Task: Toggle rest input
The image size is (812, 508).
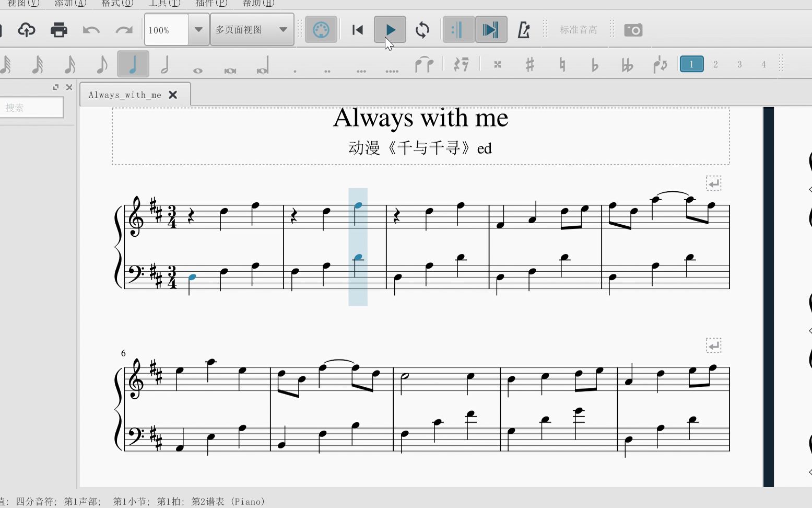Action: 461,64
